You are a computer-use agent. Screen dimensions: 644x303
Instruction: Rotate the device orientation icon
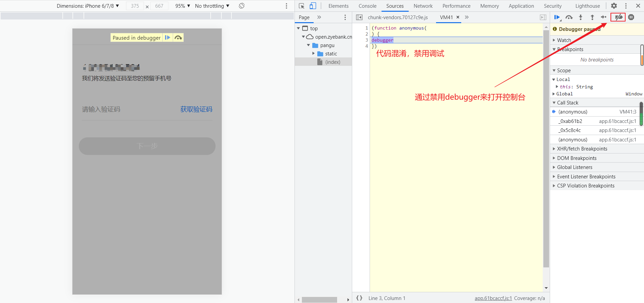(x=241, y=6)
